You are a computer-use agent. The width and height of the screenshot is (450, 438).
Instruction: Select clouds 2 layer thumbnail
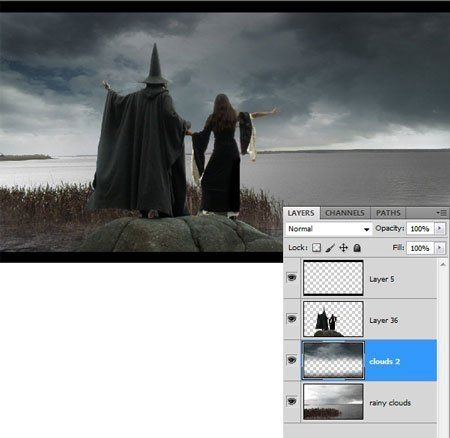point(333,360)
